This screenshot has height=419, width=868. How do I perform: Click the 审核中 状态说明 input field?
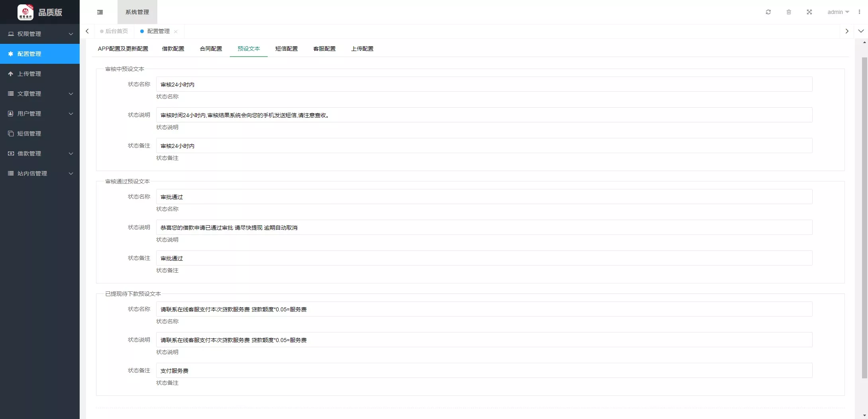[x=484, y=115]
